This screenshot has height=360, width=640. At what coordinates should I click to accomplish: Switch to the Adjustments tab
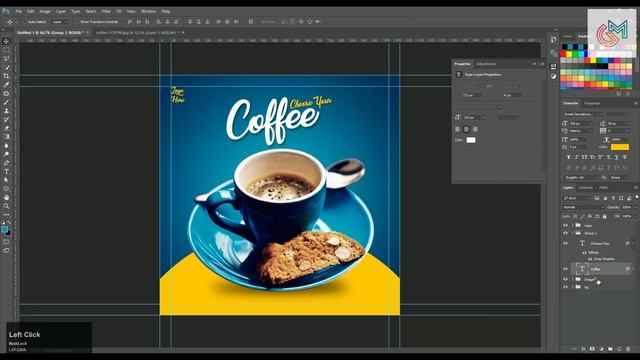[486, 64]
